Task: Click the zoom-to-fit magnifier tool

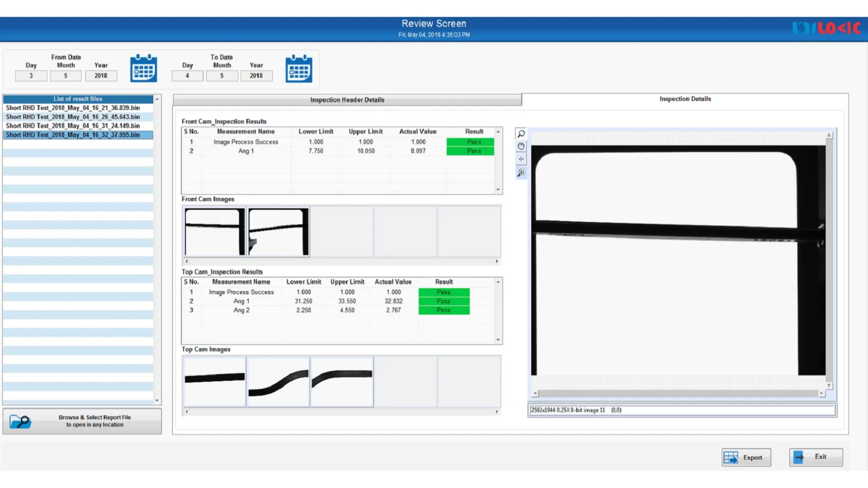Action: (x=521, y=173)
